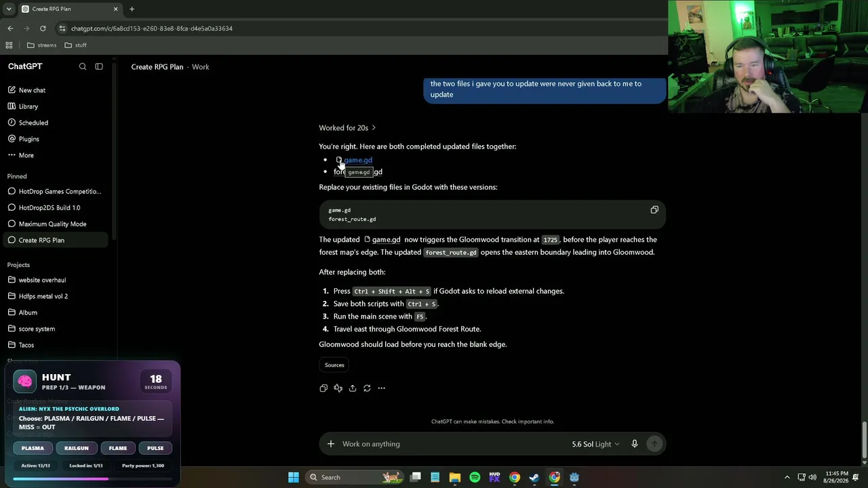The width and height of the screenshot is (868, 488).
Task: Click the address bar URL
Action: tap(152, 28)
